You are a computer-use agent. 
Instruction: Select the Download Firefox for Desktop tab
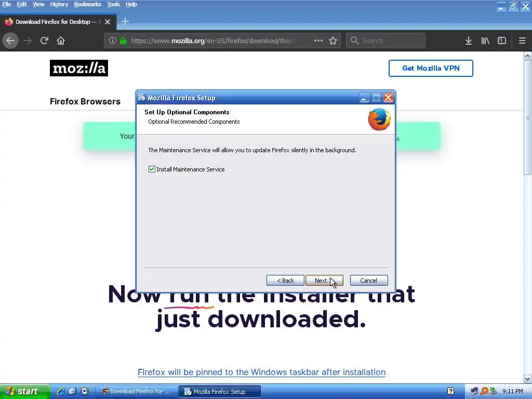58,22
